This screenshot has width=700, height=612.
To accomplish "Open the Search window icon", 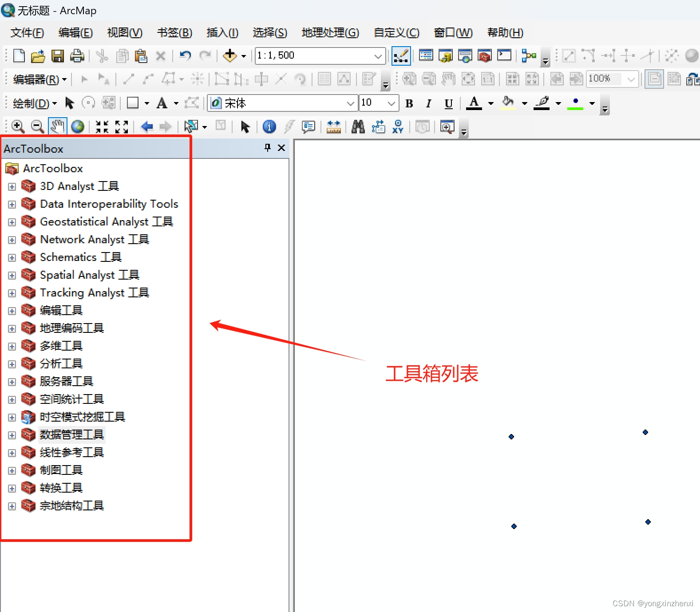I will click(465, 55).
